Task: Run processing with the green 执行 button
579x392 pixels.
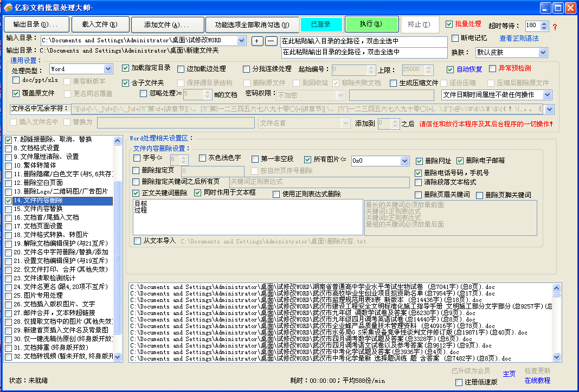Action: (371, 24)
